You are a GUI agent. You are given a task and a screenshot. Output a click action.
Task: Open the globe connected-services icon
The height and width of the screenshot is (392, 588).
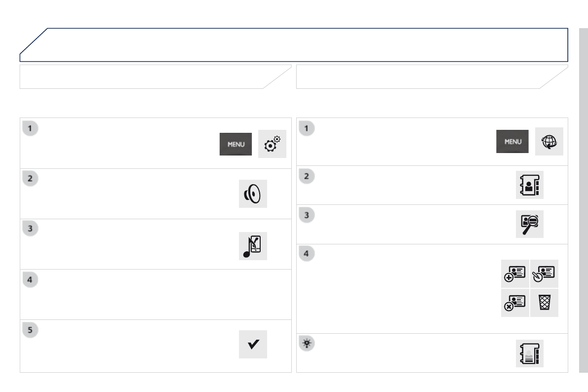tap(549, 142)
